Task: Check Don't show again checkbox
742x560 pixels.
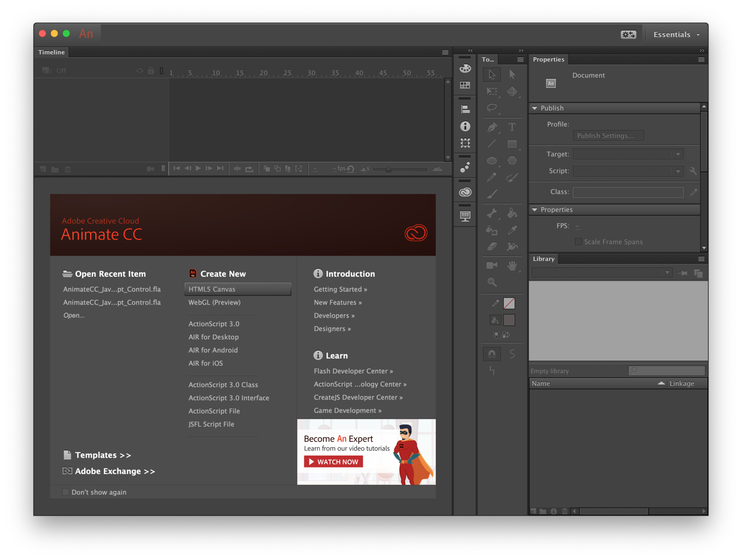Action: (66, 492)
